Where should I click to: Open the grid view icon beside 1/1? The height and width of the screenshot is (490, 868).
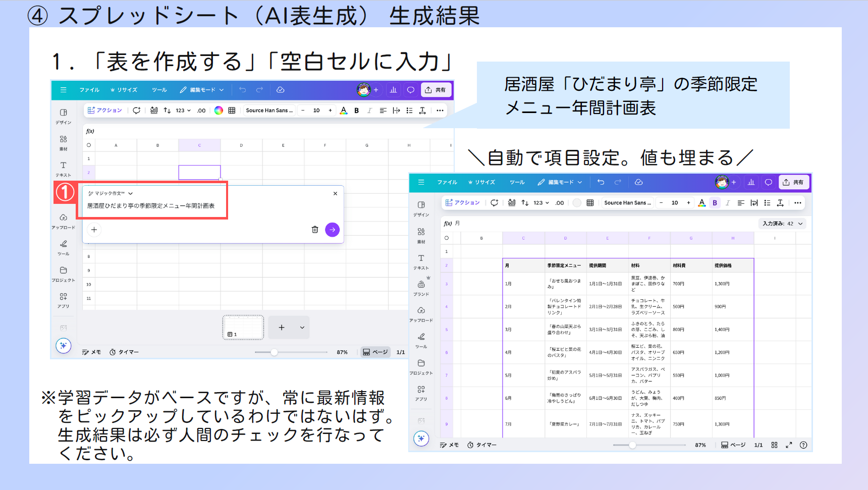tap(774, 445)
